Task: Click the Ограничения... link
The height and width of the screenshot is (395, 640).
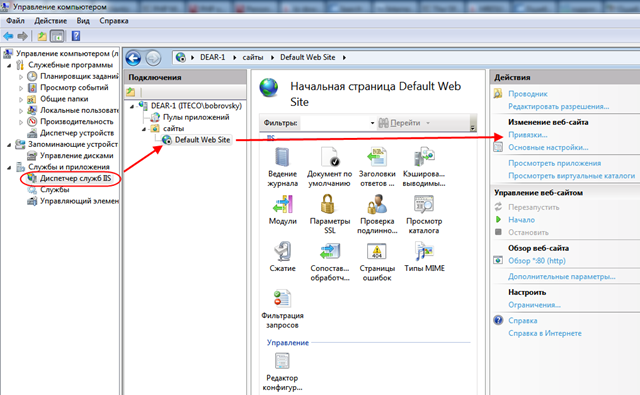Action: tap(534, 305)
